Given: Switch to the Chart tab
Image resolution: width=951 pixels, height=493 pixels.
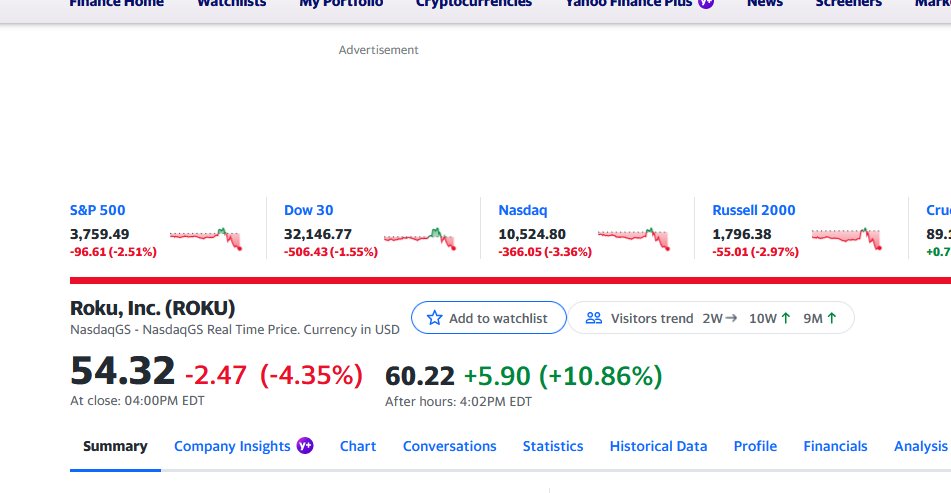Looking at the screenshot, I should pos(358,446).
